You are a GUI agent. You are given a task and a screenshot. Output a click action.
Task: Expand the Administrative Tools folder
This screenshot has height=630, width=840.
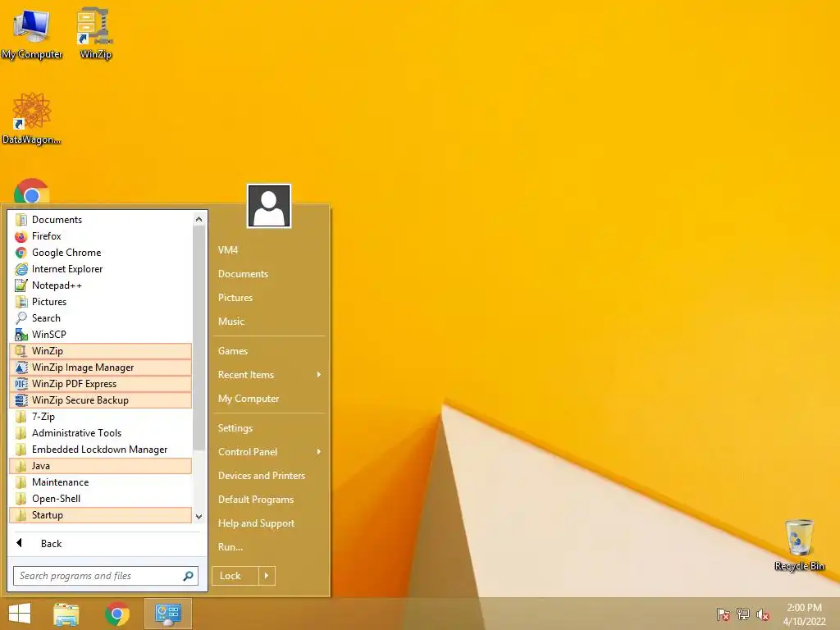[101, 433]
